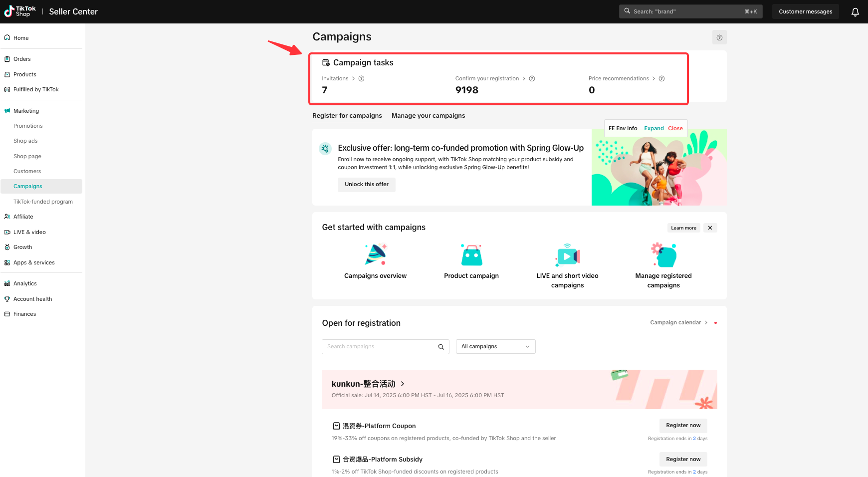Register now for the Platform Coupon

coord(683,426)
